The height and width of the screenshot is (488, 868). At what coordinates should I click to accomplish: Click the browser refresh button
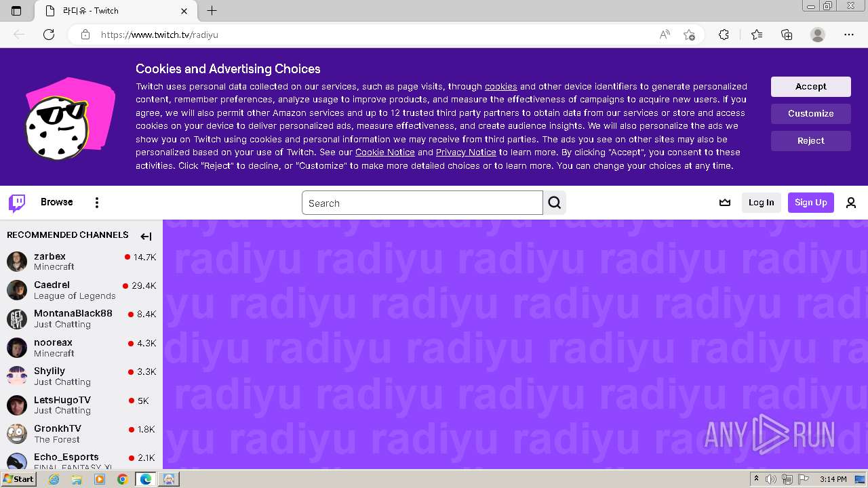coord(49,35)
